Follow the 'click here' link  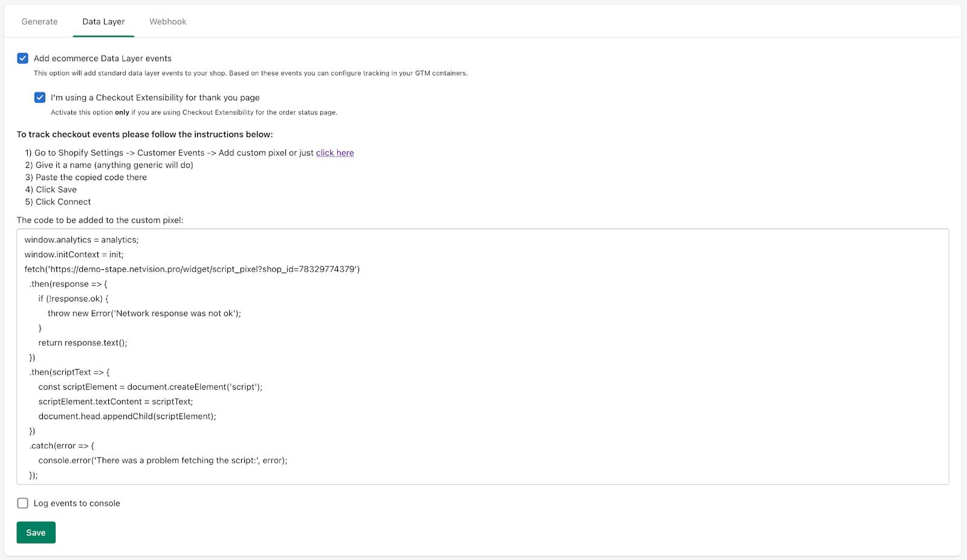pyautogui.click(x=335, y=153)
